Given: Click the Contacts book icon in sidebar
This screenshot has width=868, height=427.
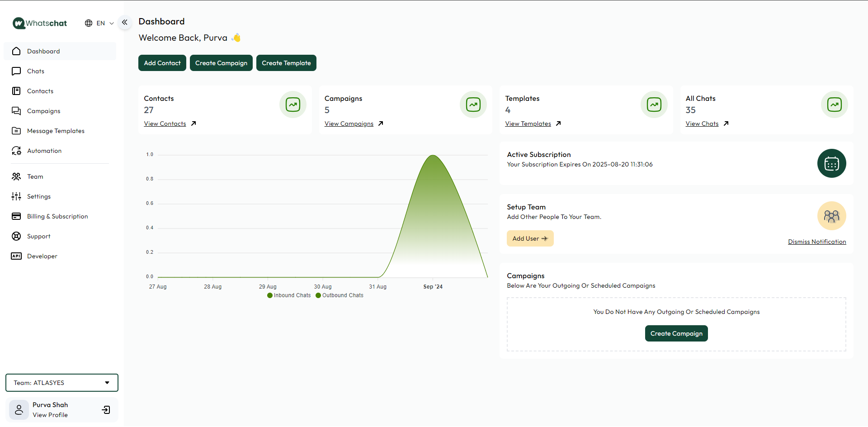Looking at the screenshot, I should [16, 91].
